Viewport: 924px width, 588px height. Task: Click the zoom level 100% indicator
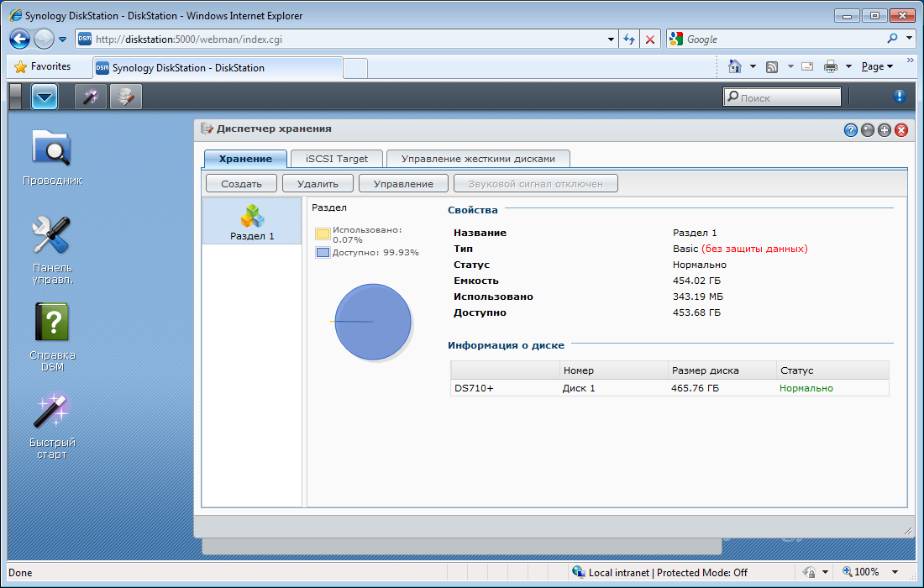[860, 571]
